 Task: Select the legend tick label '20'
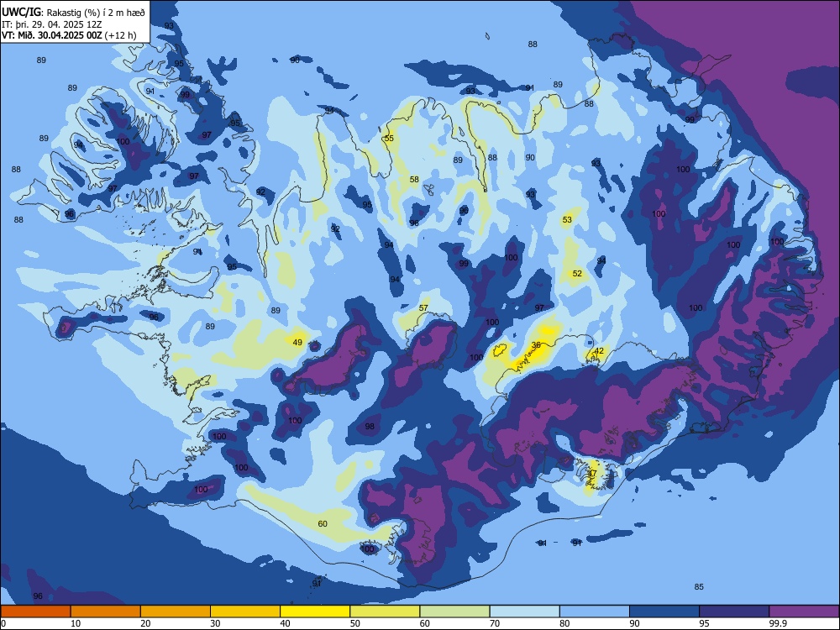pos(145,623)
